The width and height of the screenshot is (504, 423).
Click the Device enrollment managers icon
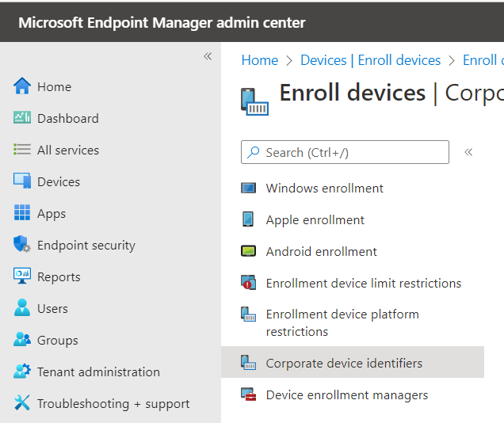249,394
